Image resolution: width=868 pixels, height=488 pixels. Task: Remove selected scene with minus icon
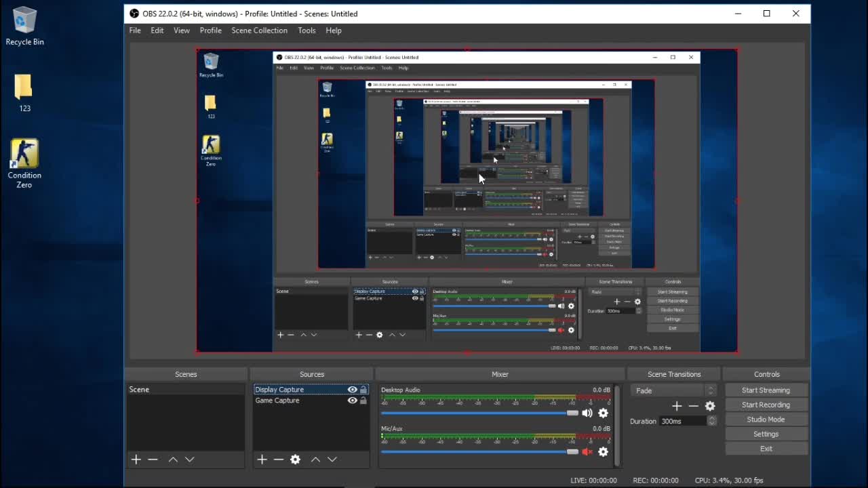click(153, 460)
